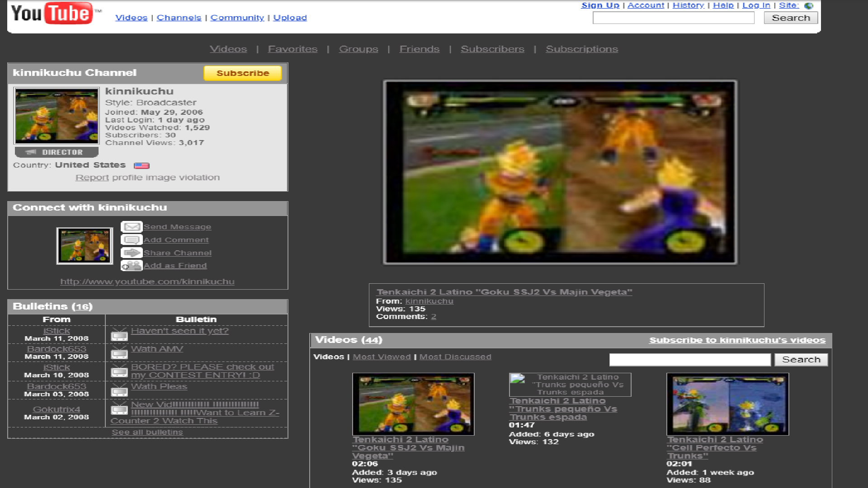The image size is (868, 488).
Task: Open the youtube.com/kinnikuchu URL link
Action: click(x=147, y=282)
